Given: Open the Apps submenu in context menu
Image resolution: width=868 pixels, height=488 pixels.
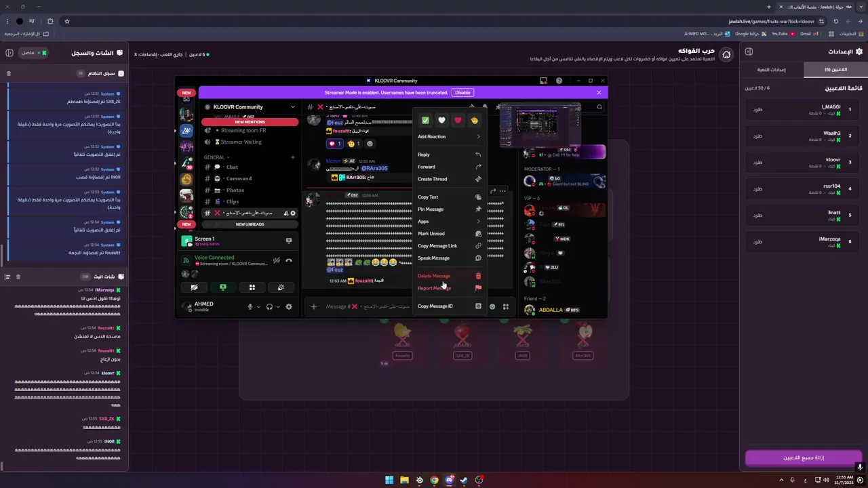Looking at the screenshot, I should coord(449,222).
